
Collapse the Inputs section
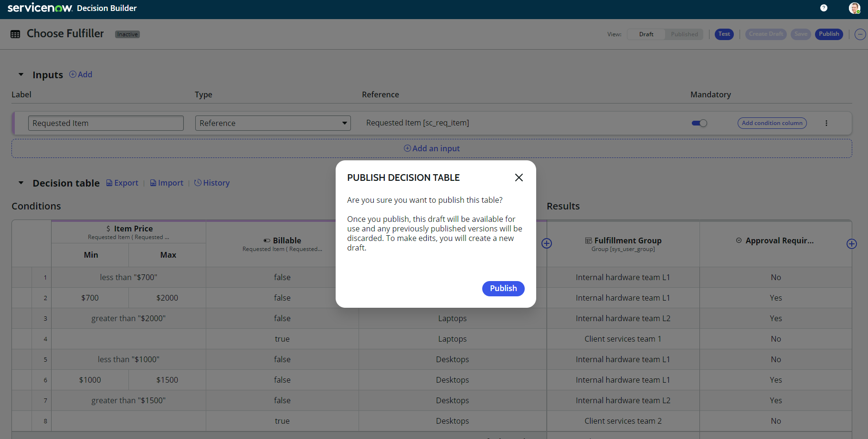(x=21, y=74)
